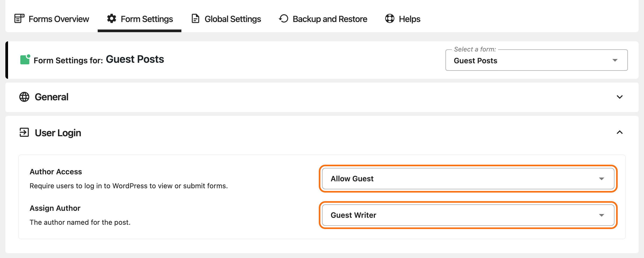Image resolution: width=644 pixels, height=258 pixels.
Task: Click the Helps lifebuoy icon
Action: [390, 19]
